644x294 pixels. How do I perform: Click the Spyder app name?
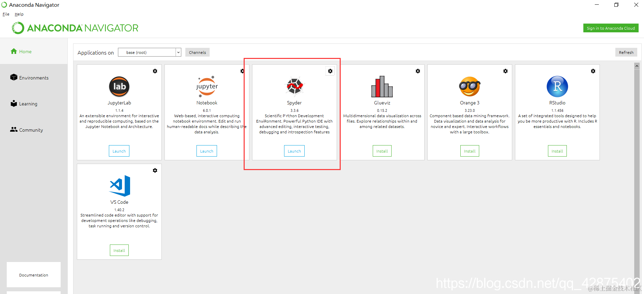coord(295,103)
